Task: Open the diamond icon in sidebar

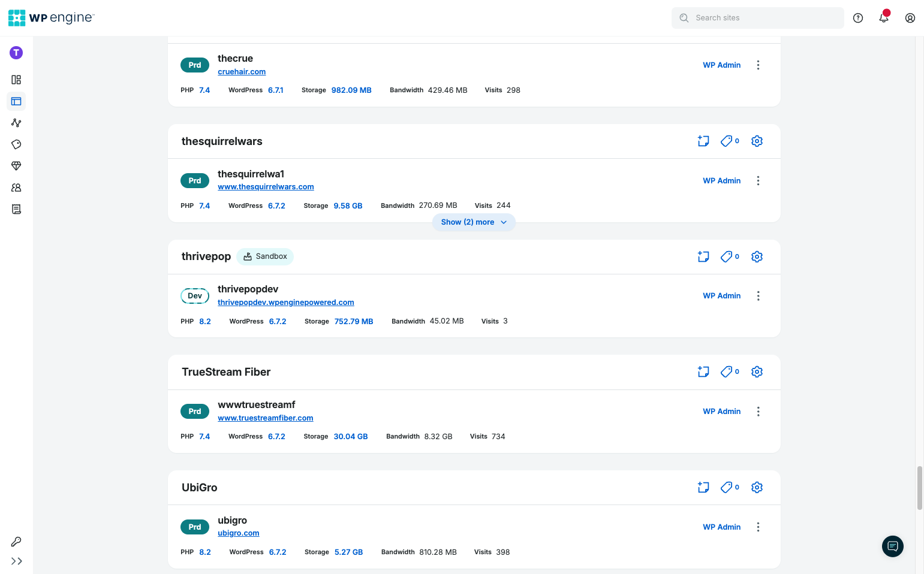Action: click(x=16, y=166)
